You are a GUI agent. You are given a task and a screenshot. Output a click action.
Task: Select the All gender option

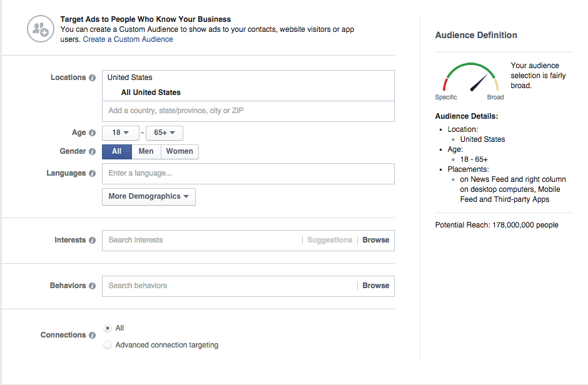(116, 151)
